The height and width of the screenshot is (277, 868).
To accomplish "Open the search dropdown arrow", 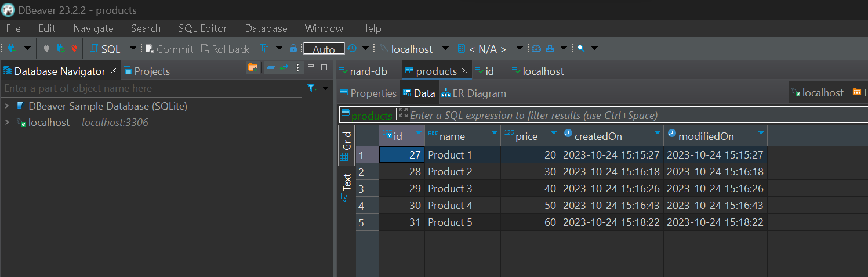I will [x=594, y=49].
